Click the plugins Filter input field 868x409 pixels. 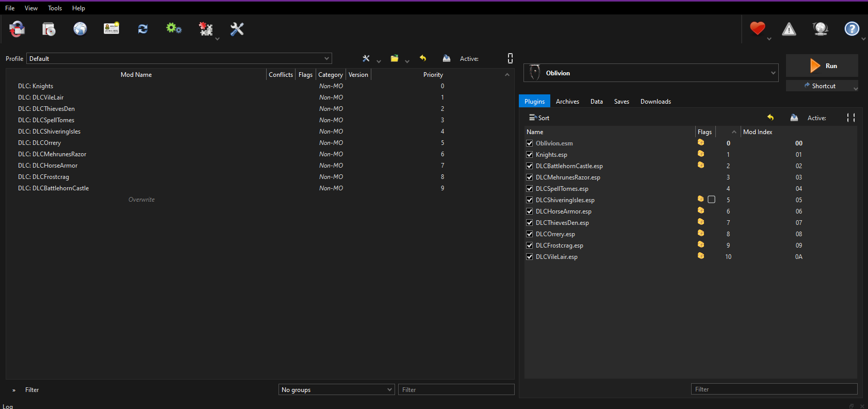774,389
